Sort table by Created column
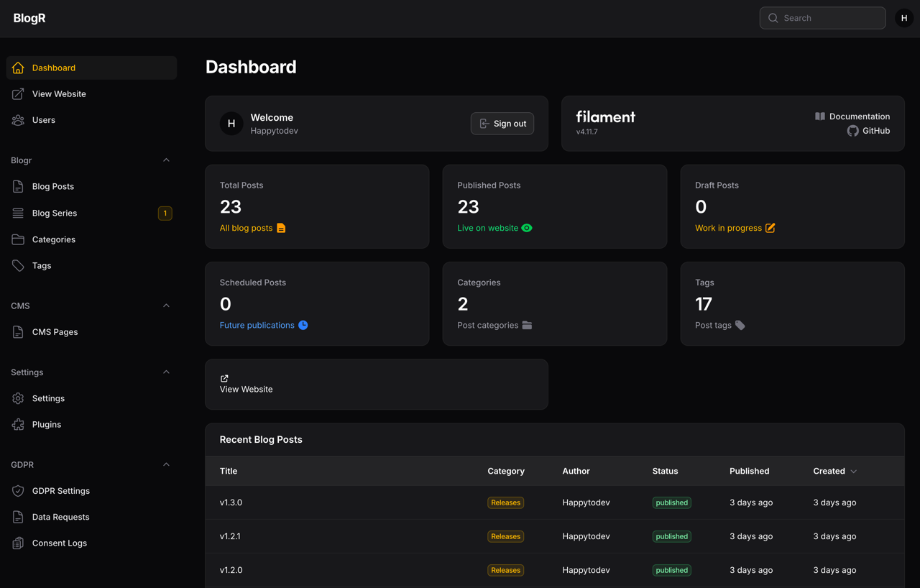Image resolution: width=920 pixels, height=588 pixels. 835,471
